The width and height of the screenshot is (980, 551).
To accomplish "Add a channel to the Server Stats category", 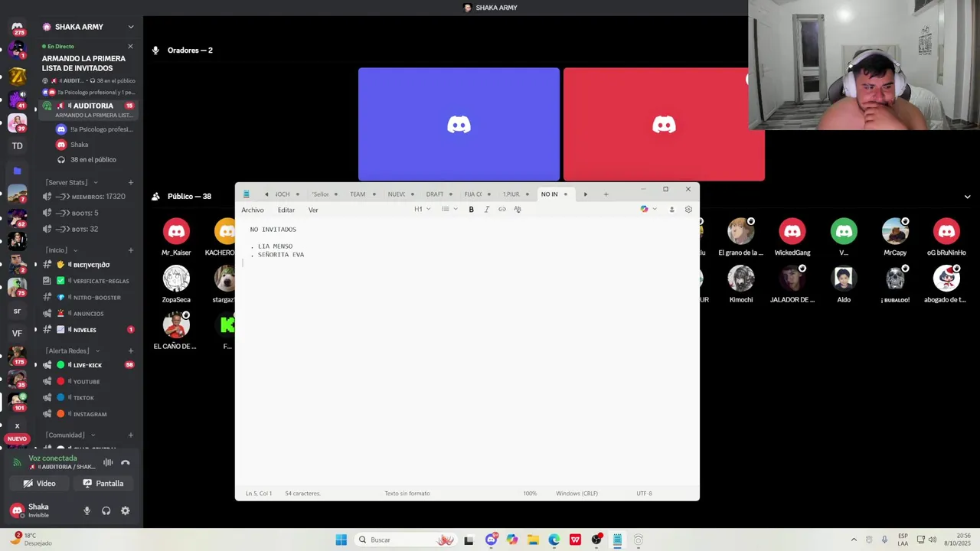I will (x=131, y=182).
